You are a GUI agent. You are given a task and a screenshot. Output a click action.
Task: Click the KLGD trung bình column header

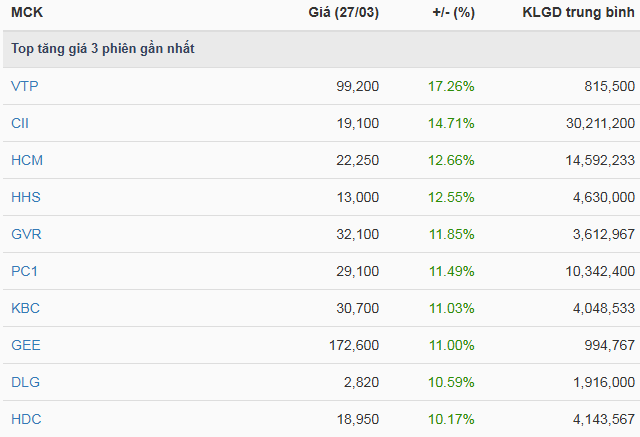578,14
